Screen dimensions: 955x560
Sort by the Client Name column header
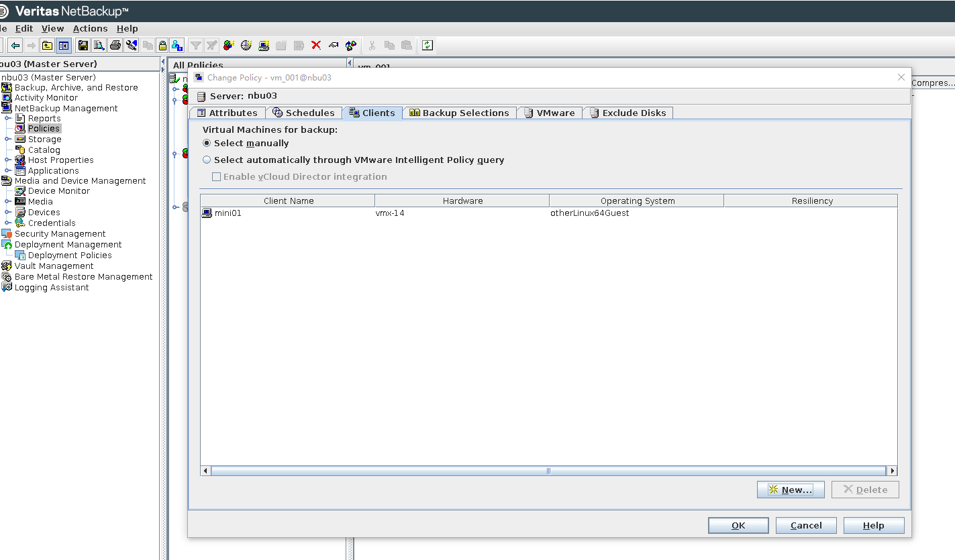[288, 201]
